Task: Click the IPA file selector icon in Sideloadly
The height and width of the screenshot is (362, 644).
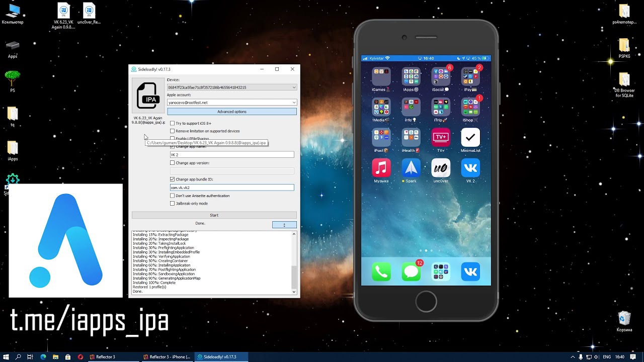Action: coord(148,96)
